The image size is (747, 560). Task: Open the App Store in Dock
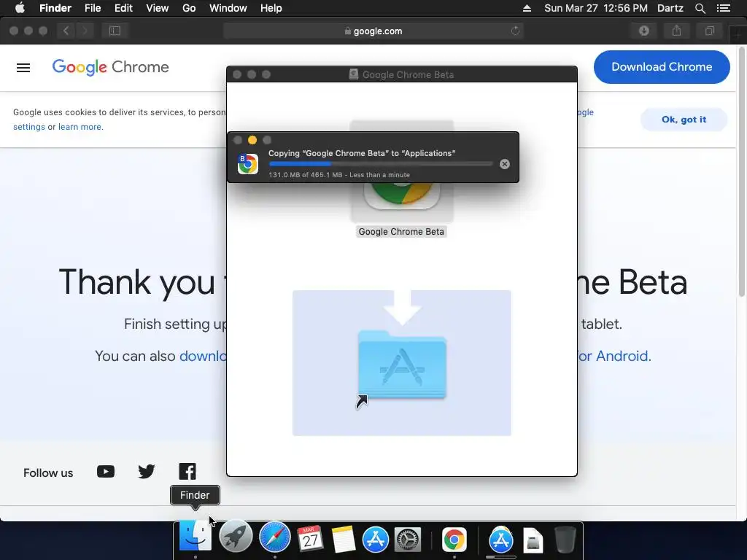tap(376, 540)
